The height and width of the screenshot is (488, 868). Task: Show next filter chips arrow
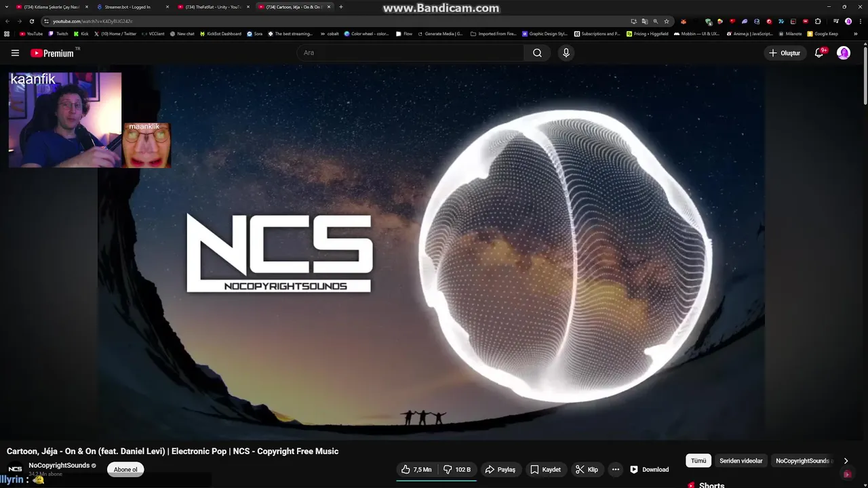[x=846, y=461]
